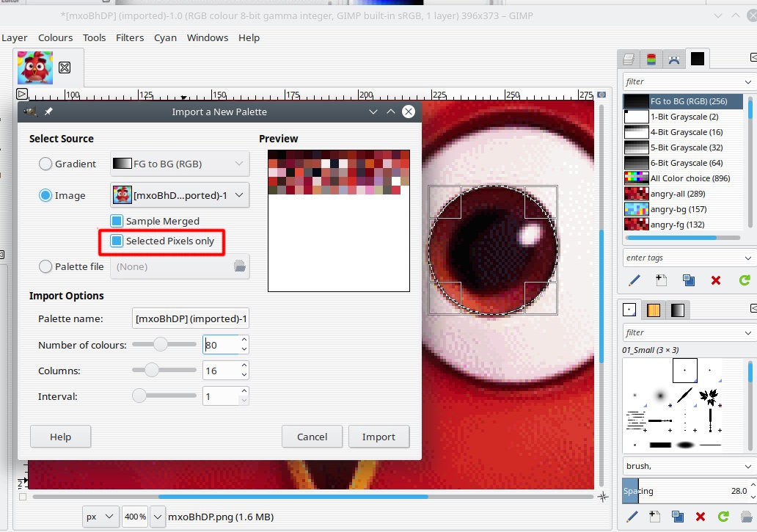Image resolution: width=757 pixels, height=532 pixels.
Task: Expand the brush tags dropdown
Action: coord(747,467)
